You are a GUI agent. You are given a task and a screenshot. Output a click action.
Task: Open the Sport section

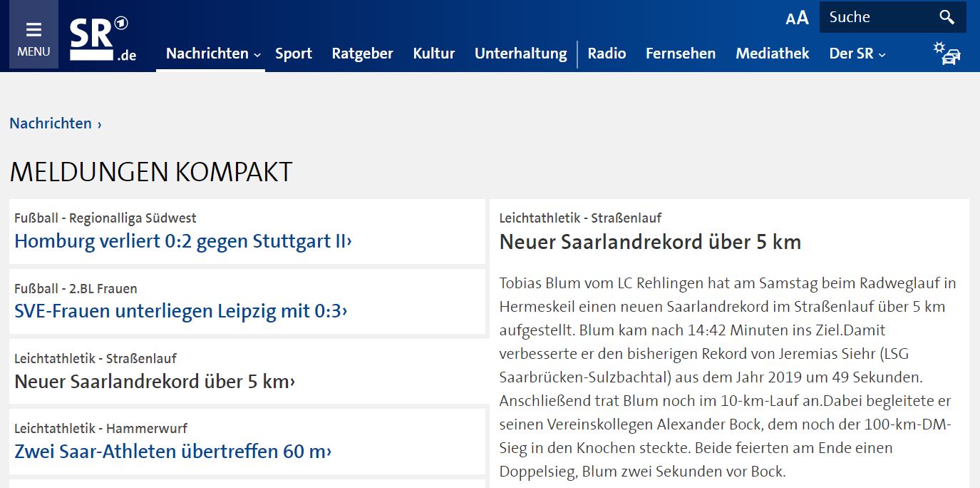click(294, 54)
